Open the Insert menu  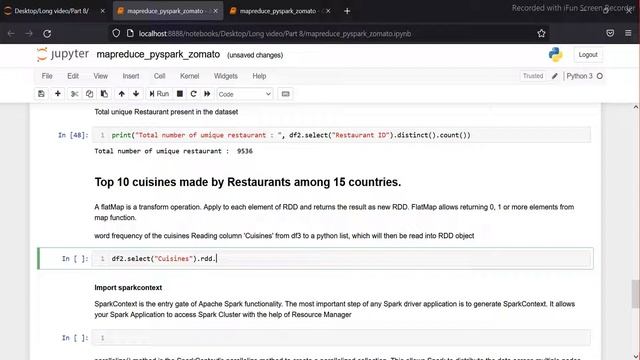tap(131, 76)
